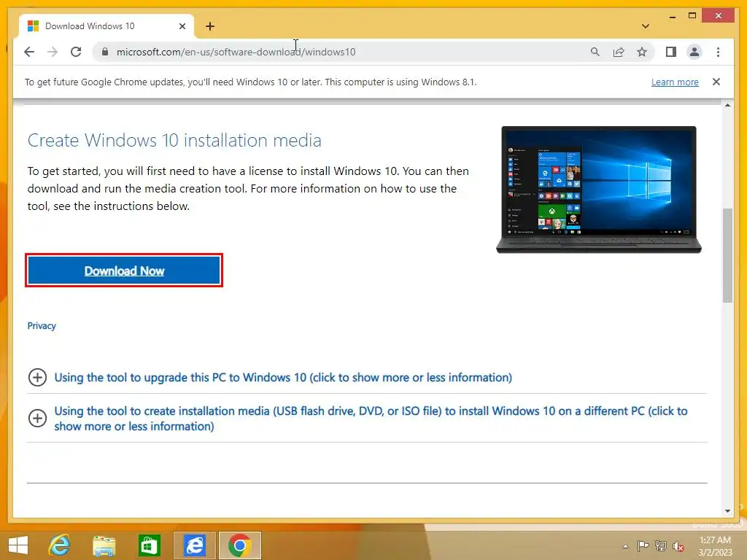Viewport: 747px width, 560px height.
Task: Show hidden system tray icons
Action: coord(625,546)
